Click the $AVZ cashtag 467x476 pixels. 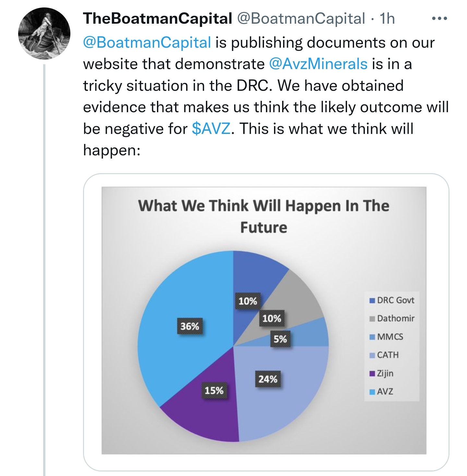pyautogui.click(x=211, y=129)
